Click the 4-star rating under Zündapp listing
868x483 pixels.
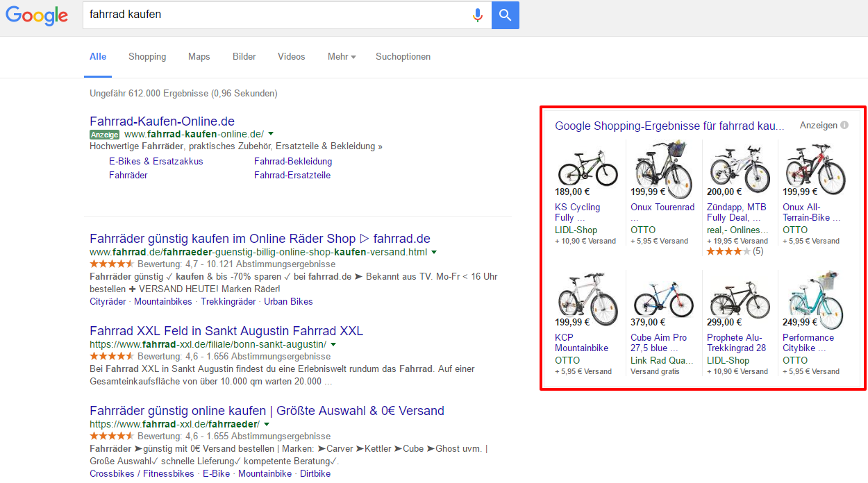[x=728, y=251]
